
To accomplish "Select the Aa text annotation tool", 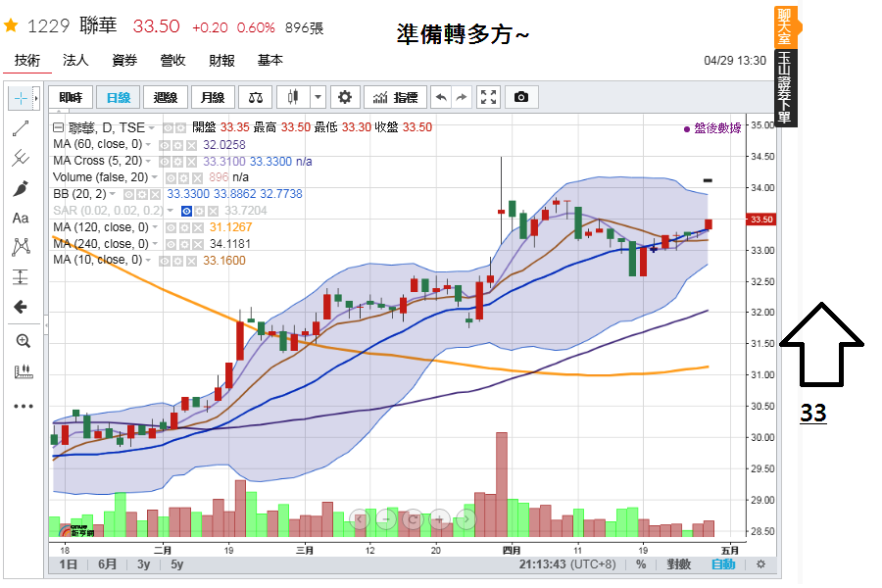I will 21,218.
